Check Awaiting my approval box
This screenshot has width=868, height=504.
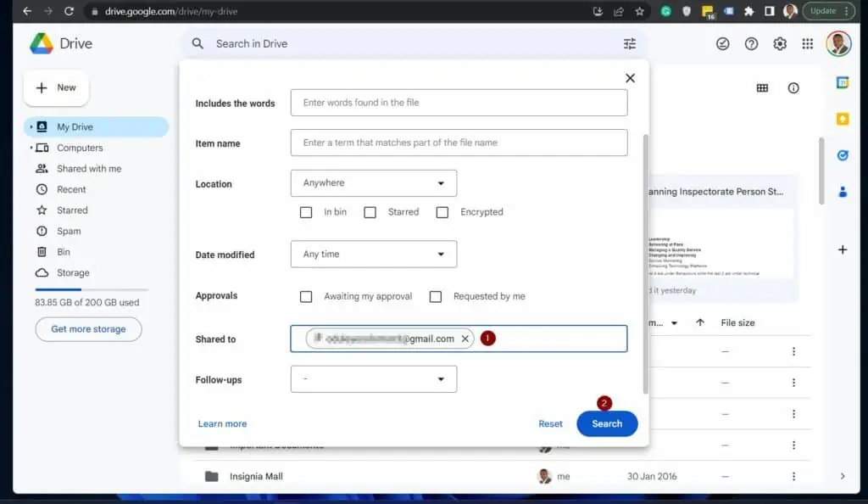coord(306,297)
